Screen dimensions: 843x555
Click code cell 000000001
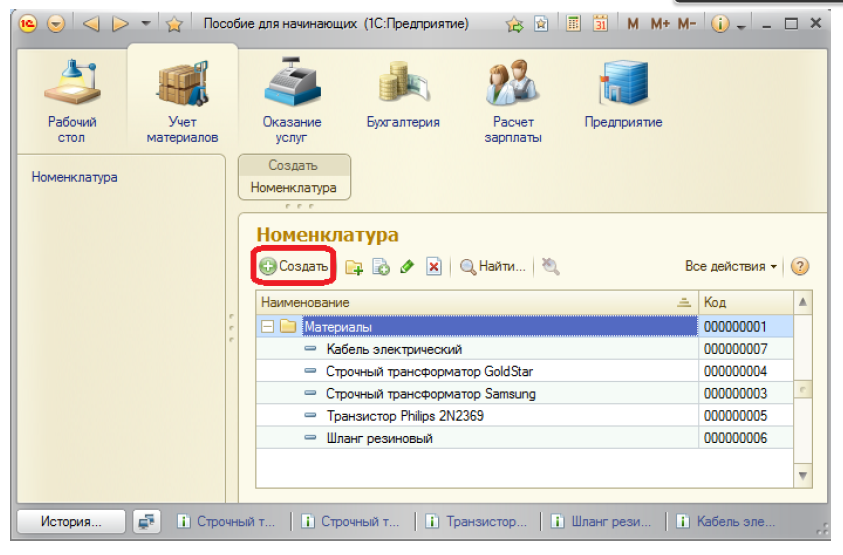point(746,326)
